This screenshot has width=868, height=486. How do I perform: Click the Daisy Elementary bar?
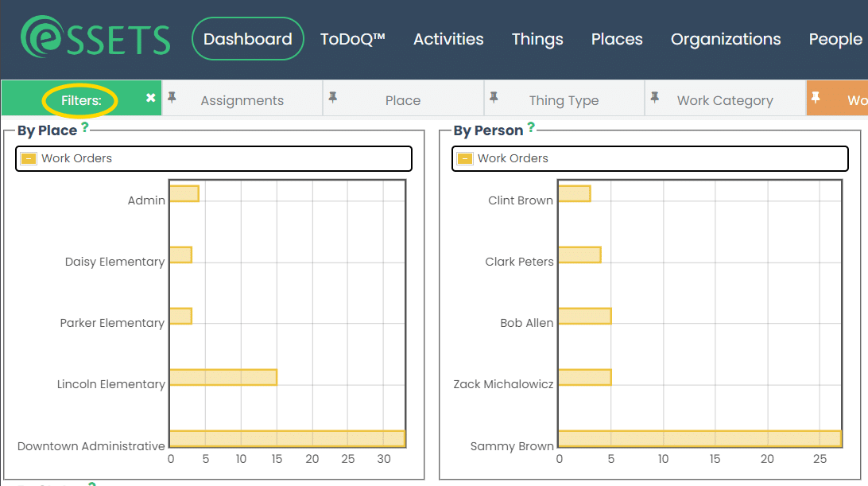tap(181, 255)
